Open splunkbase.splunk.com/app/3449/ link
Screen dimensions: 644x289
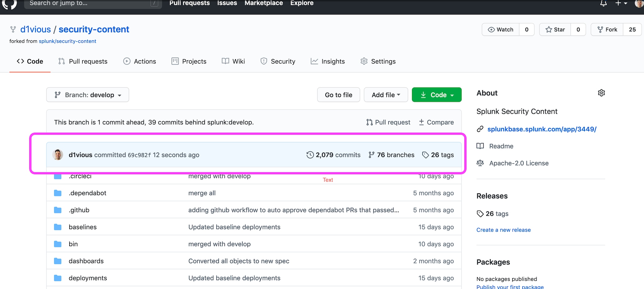pyautogui.click(x=542, y=129)
